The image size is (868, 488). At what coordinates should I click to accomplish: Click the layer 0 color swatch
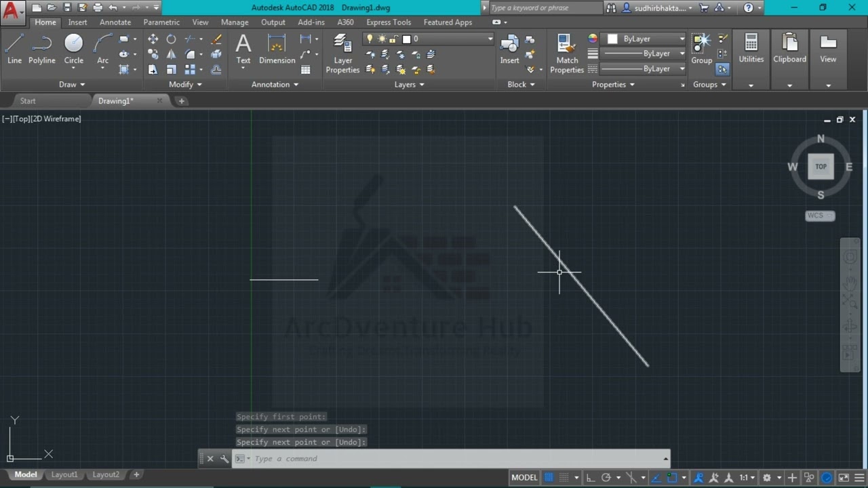point(407,39)
